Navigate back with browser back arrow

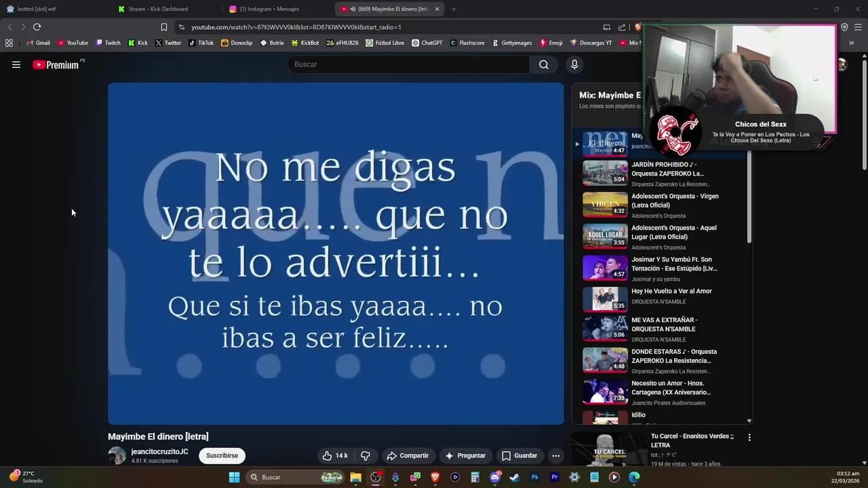(x=9, y=27)
